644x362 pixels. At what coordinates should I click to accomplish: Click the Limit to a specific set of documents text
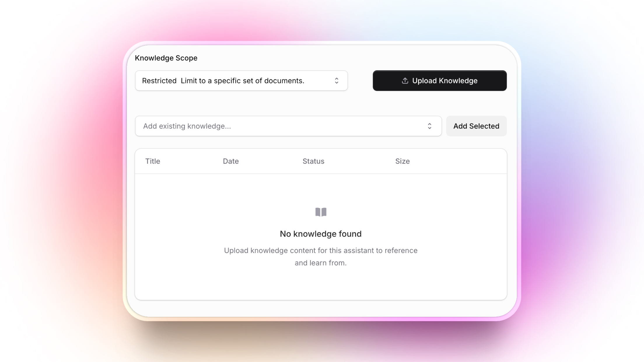tap(243, 81)
